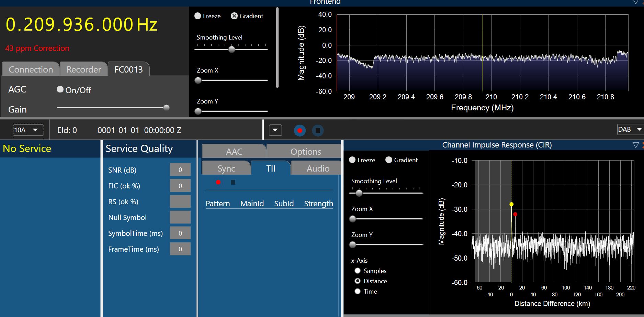644x317 pixels.
Task: Click the yellow peak marker in CIR plot
Action: [x=511, y=204]
